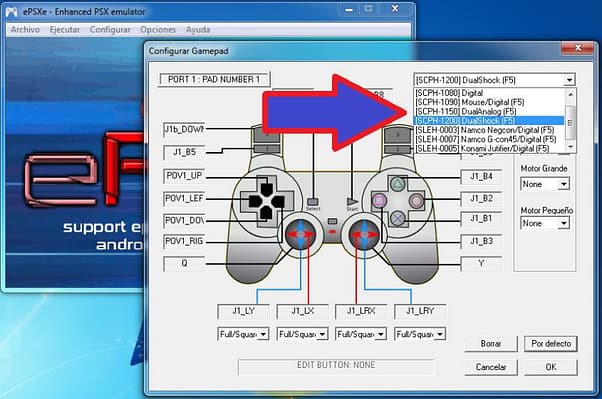
Task: Open Full/Square dropdown under J1_LRY
Action: (x=420, y=334)
